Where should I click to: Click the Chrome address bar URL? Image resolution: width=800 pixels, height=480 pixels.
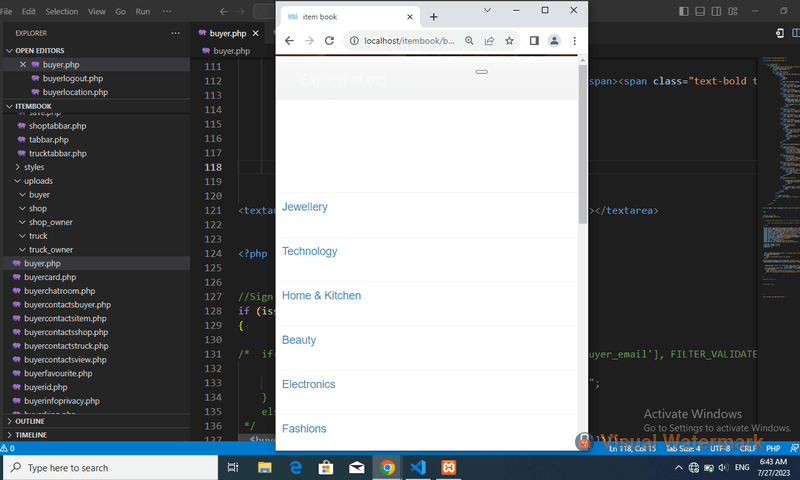tap(409, 41)
